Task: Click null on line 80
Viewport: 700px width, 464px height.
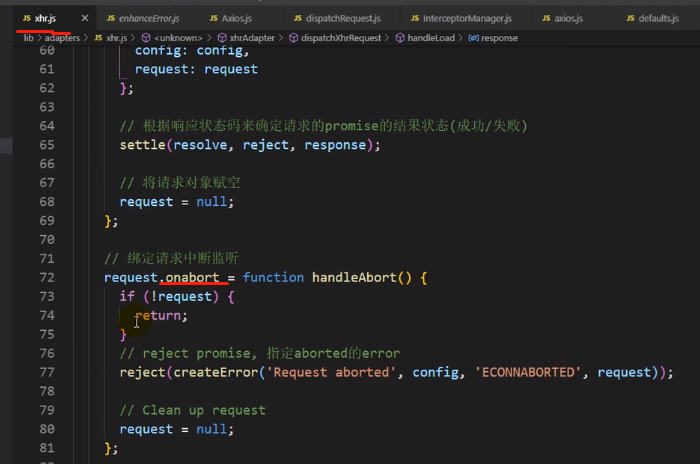Action: coord(212,429)
